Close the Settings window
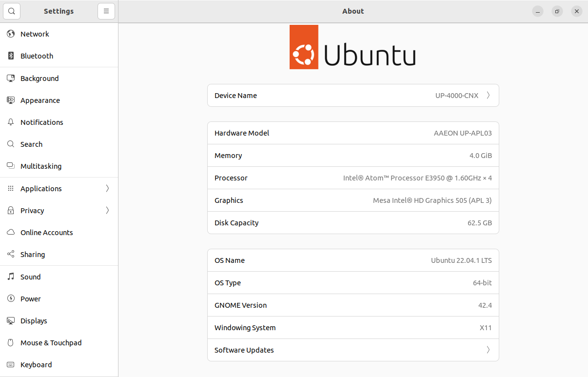Screen dimensions: 588x377 click(x=577, y=11)
